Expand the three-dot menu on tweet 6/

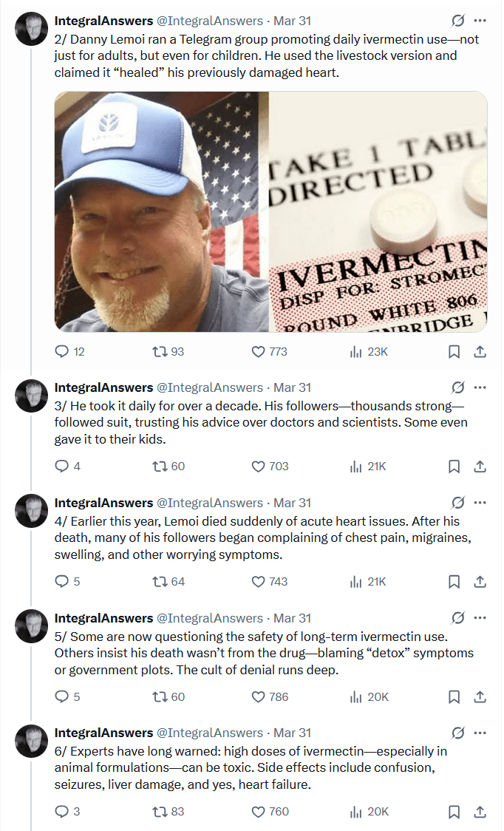[480, 733]
